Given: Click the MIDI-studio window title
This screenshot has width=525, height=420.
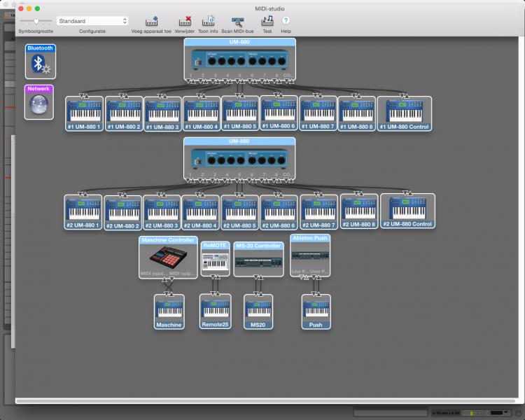Looking at the screenshot, I should tap(269, 8).
